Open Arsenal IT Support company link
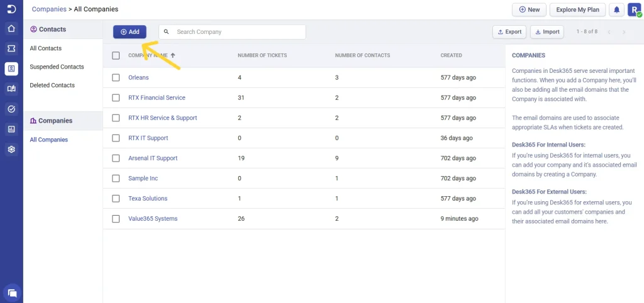The height and width of the screenshot is (303, 644). (153, 158)
